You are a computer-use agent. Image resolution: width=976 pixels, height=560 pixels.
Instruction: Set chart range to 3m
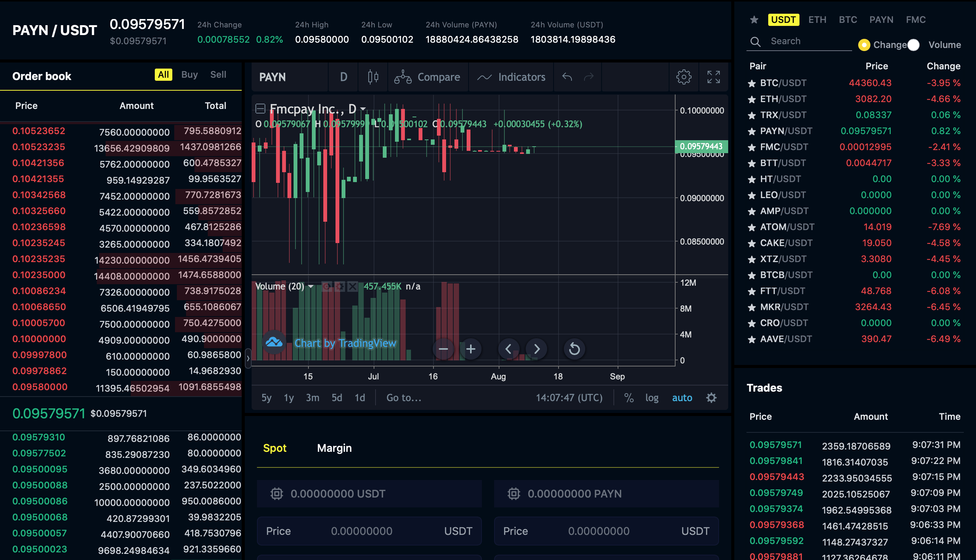coord(313,398)
